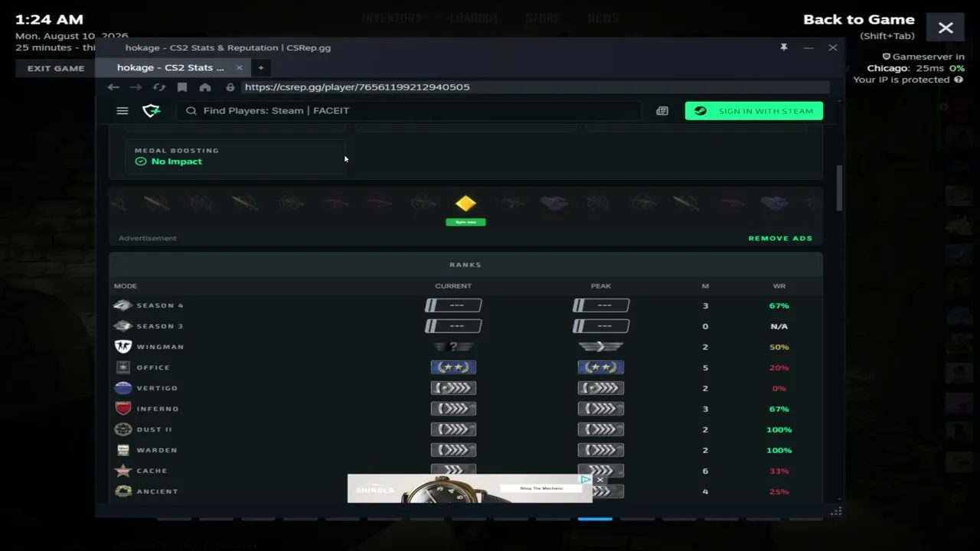Click Shop The Mechanic in the ad
Image resolution: width=980 pixels, height=551 pixels.
point(541,488)
